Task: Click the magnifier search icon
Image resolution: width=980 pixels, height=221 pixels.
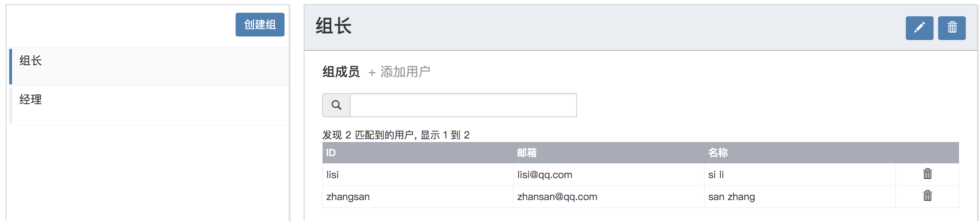Action: point(336,105)
